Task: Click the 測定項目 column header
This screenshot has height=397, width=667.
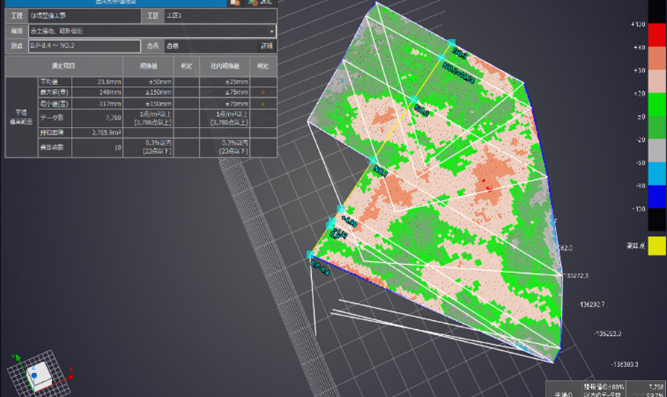Action: tap(64, 66)
